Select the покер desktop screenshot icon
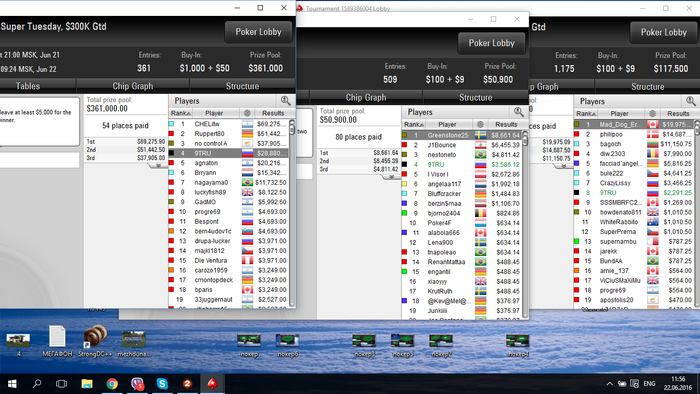This screenshot has width=700, height=394. (249, 345)
